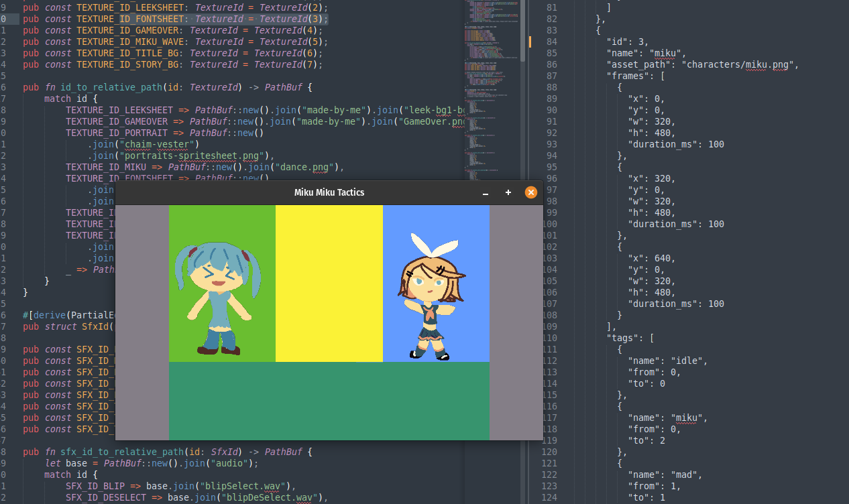Viewport: 849px width, 504px height.
Task: Click the orange change marker beside line 84
Action: 530,42
